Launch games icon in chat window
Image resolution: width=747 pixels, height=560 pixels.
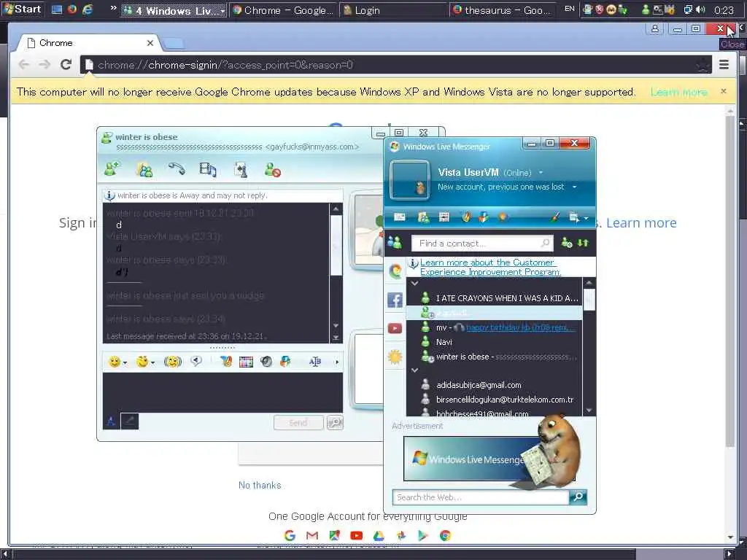pyautogui.click(x=241, y=169)
